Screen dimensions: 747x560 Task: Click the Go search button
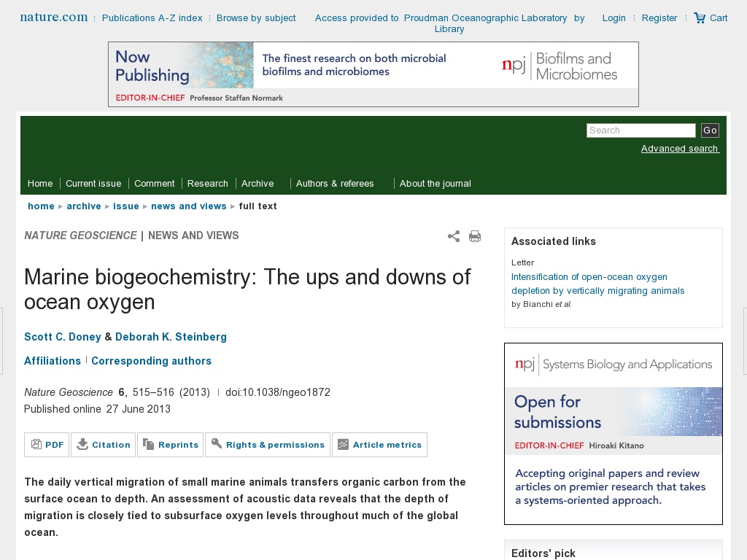coord(710,131)
